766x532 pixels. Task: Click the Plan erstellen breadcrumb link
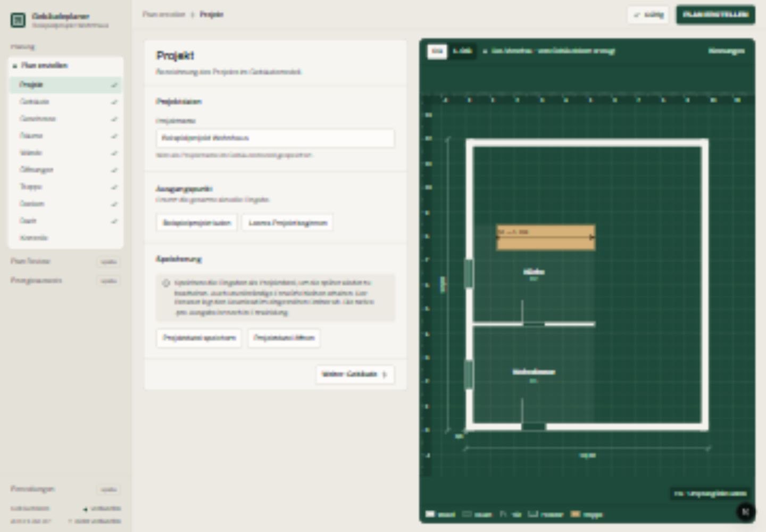tap(164, 14)
